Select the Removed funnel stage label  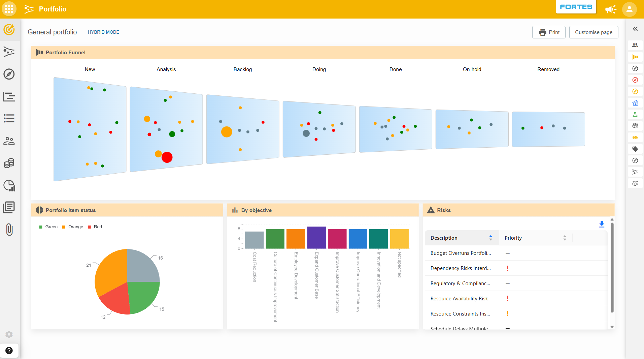[548, 69]
